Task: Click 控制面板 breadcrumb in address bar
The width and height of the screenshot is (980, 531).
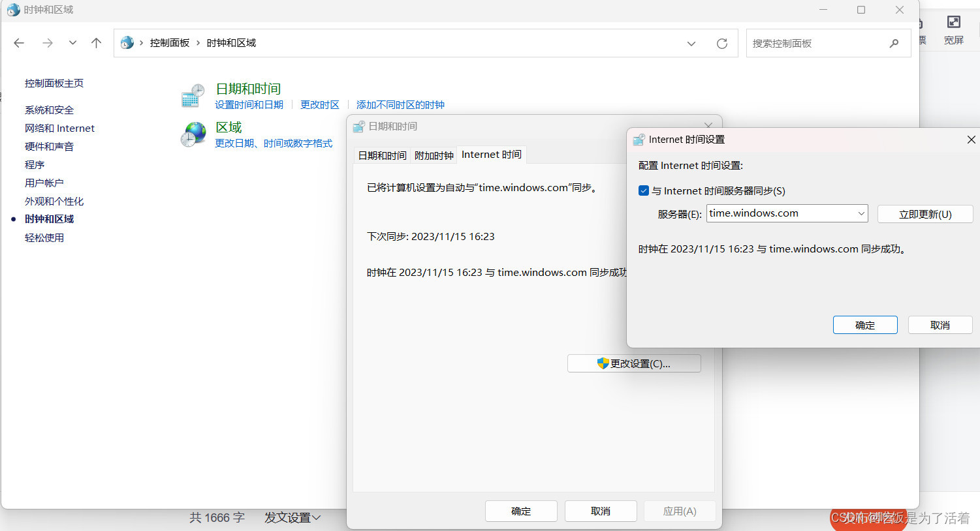Action: click(x=170, y=43)
